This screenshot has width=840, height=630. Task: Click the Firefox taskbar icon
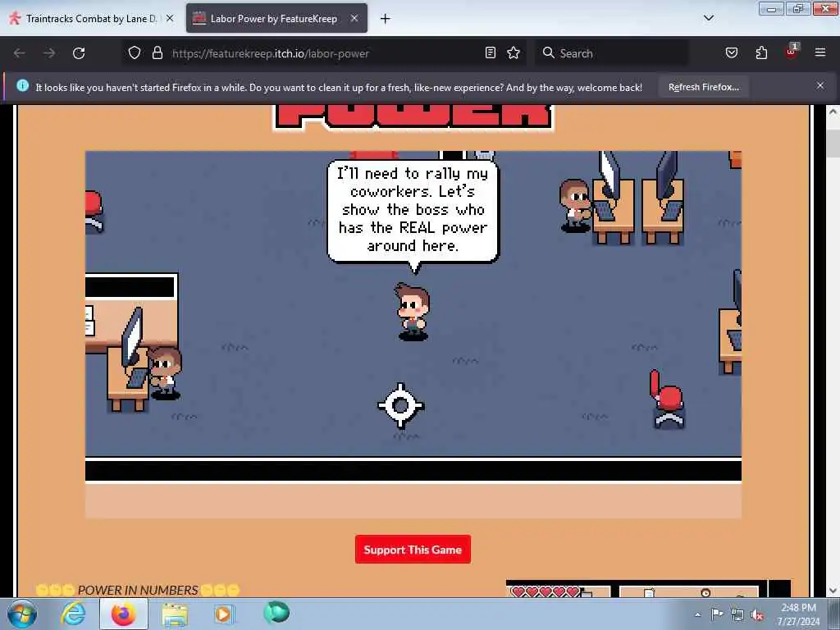(x=123, y=614)
